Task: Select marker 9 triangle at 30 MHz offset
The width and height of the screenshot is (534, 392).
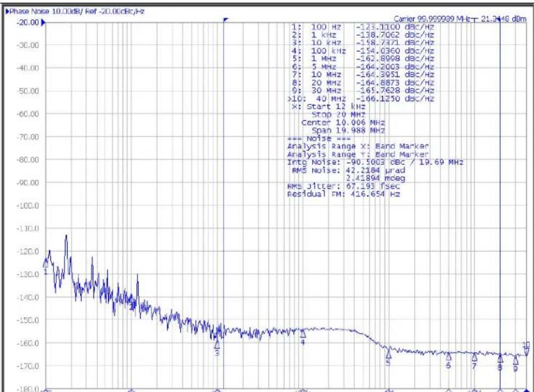Action: [x=515, y=359]
